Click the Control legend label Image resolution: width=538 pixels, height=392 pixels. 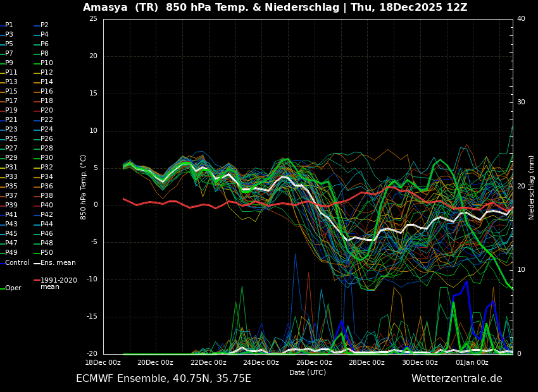(x=17, y=263)
